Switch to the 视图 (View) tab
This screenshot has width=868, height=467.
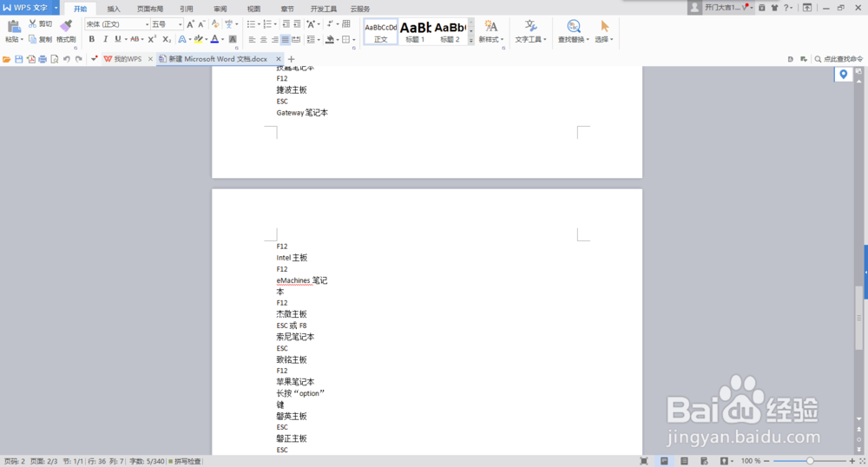pyautogui.click(x=253, y=9)
